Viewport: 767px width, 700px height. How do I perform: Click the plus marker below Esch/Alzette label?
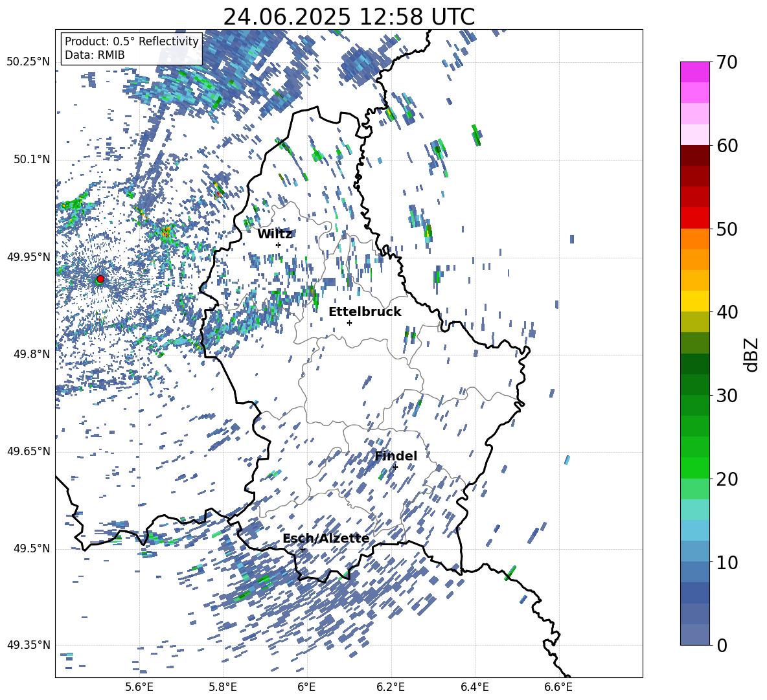[303, 549]
